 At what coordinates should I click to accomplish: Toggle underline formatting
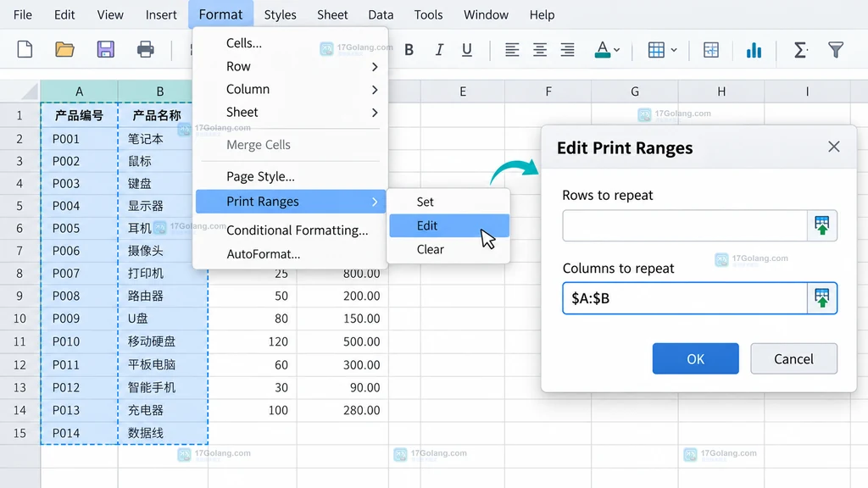point(467,50)
